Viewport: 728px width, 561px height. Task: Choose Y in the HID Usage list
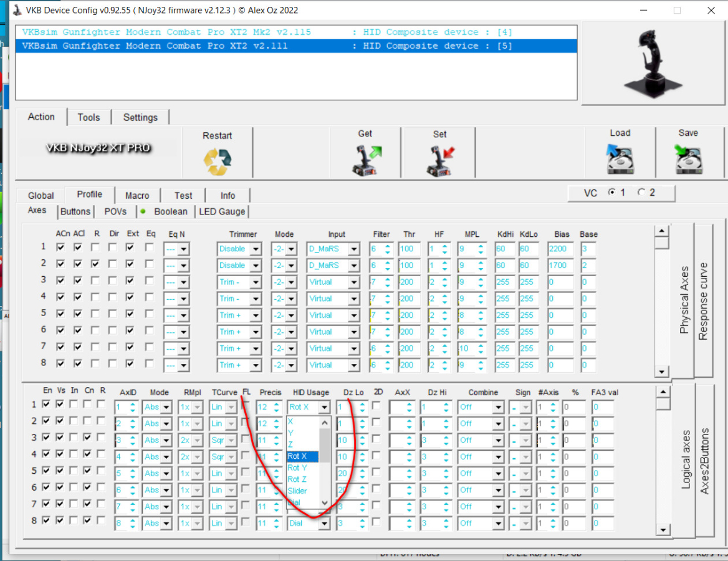point(302,433)
